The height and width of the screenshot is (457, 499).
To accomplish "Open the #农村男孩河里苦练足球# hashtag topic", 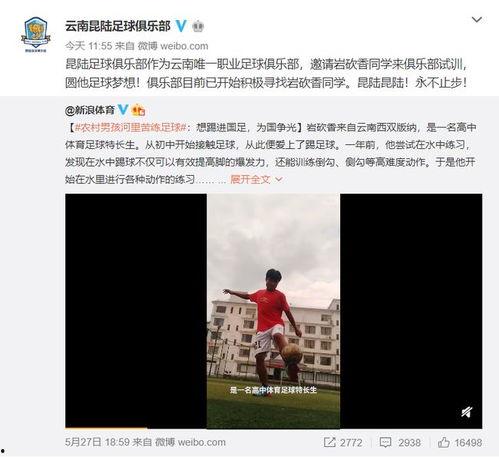I will (130, 127).
